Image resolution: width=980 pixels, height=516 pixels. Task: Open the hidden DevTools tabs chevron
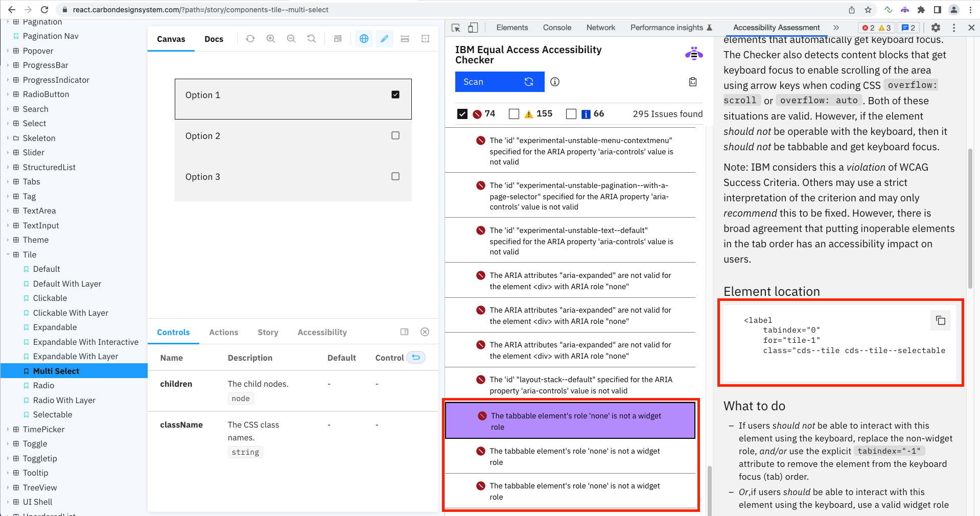pos(836,28)
